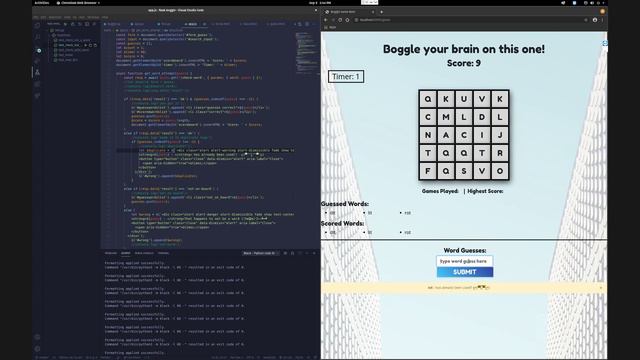Screen dimensions: 640x360
Task: Click the system volume icon in top bar
Action: (592, 2)
